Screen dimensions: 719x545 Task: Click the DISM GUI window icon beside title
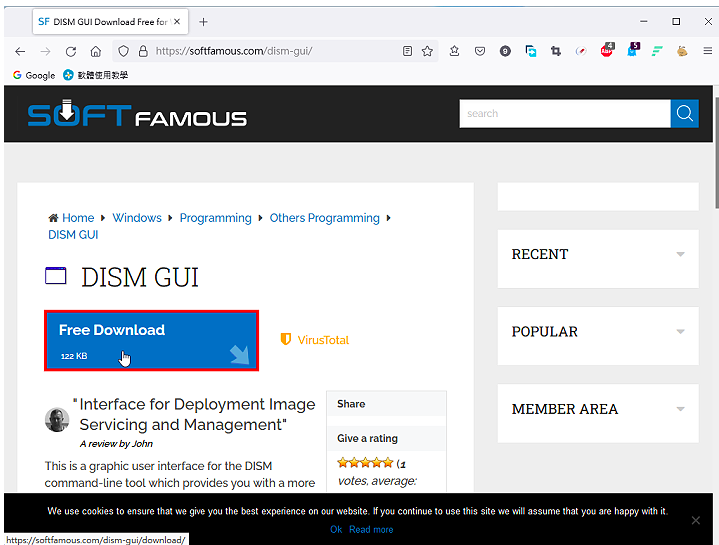(x=55, y=276)
